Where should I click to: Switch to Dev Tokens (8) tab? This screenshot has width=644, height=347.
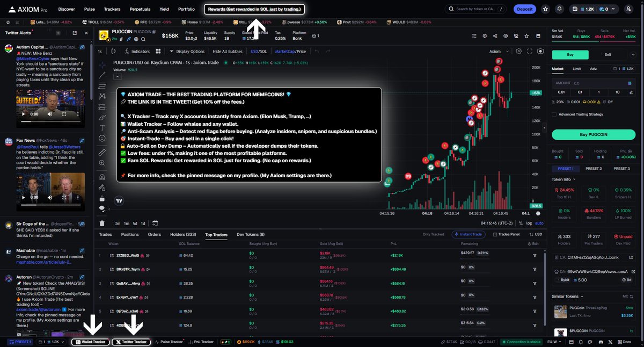coord(251,234)
